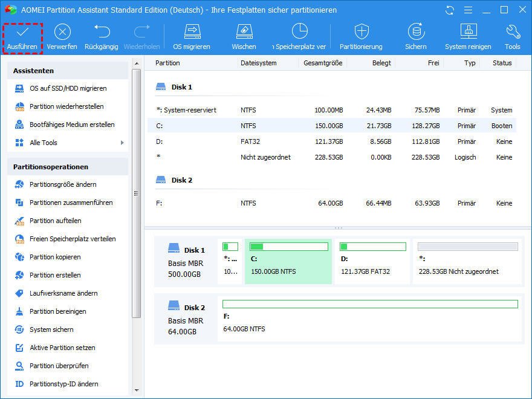Click the 128.27GB free value for C:

point(426,126)
